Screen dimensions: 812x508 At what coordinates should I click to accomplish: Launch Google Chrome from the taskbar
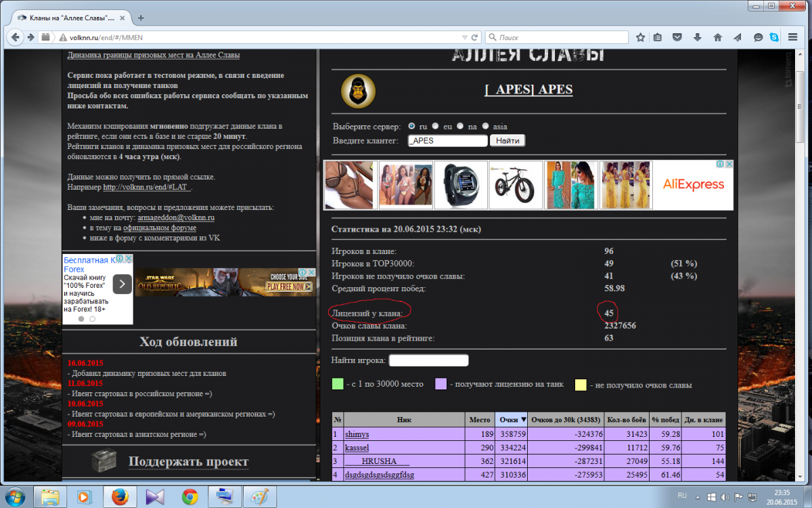point(190,496)
